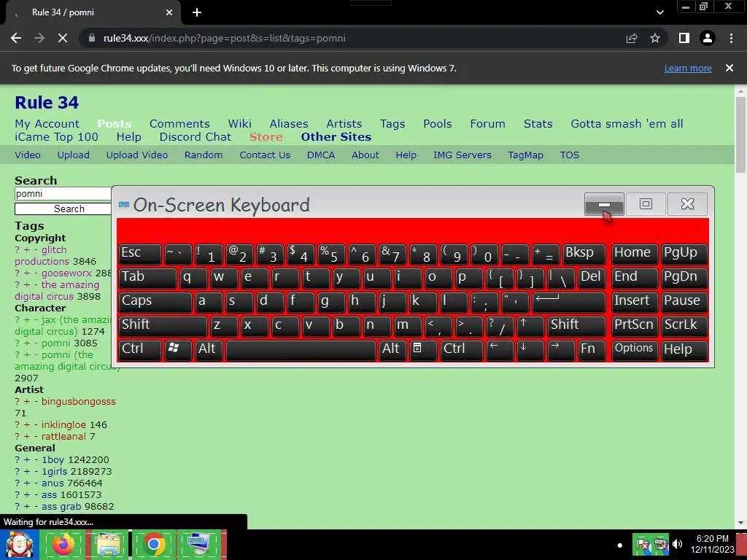This screenshot has height=560, width=747.
Task: Click the Bksp key on keyboard
Action: point(584,254)
